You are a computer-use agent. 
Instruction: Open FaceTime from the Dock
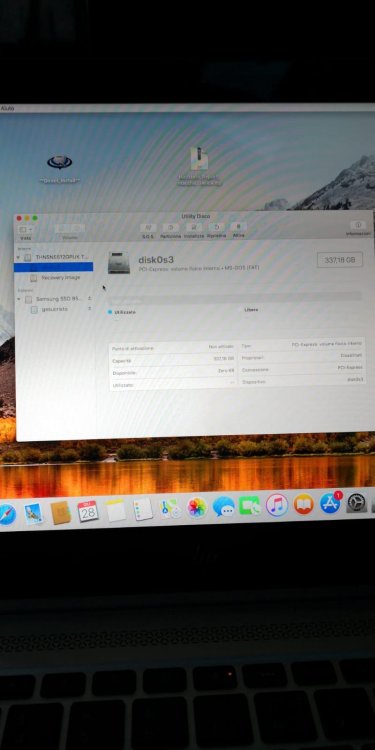coord(249,505)
